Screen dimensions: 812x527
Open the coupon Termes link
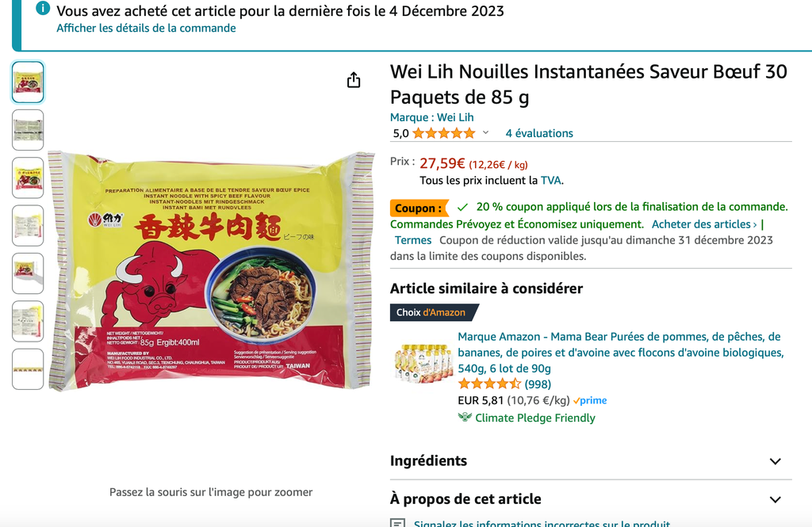(412, 240)
